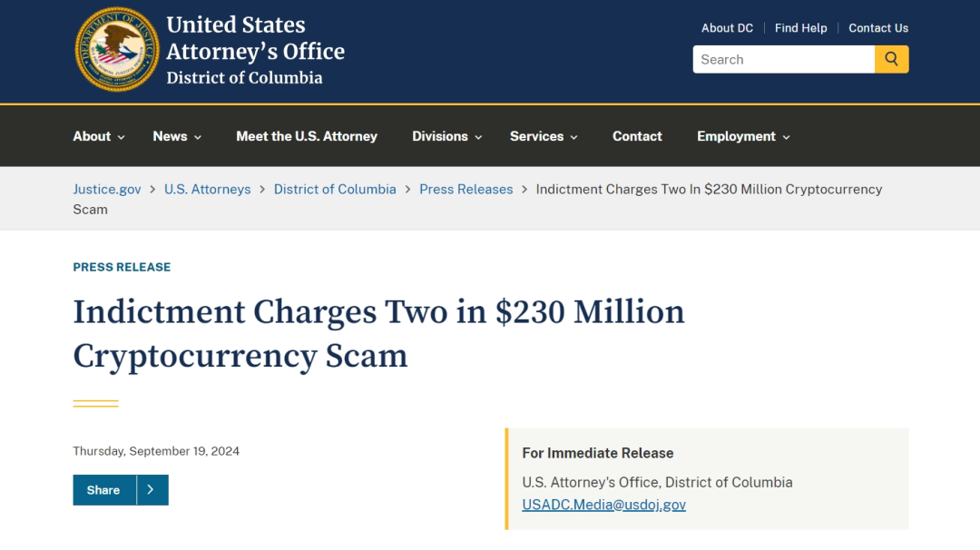Click the Contact Us header link
The width and height of the screenshot is (980, 550).
pyautogui.click(x=878, y=28)
